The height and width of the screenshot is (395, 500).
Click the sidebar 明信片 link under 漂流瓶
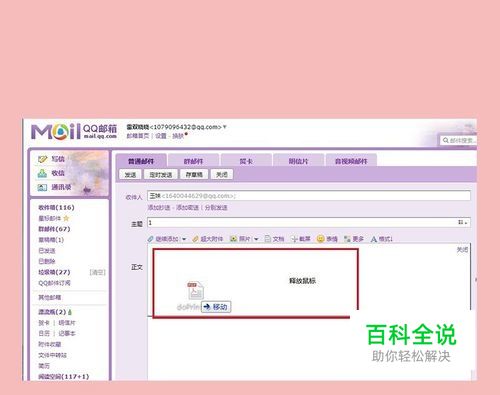tap(67, 323)
